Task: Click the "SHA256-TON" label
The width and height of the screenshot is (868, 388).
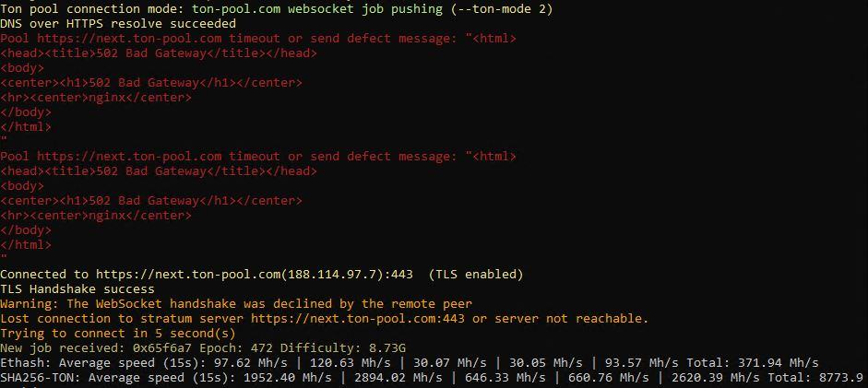Action: (37, 378)
